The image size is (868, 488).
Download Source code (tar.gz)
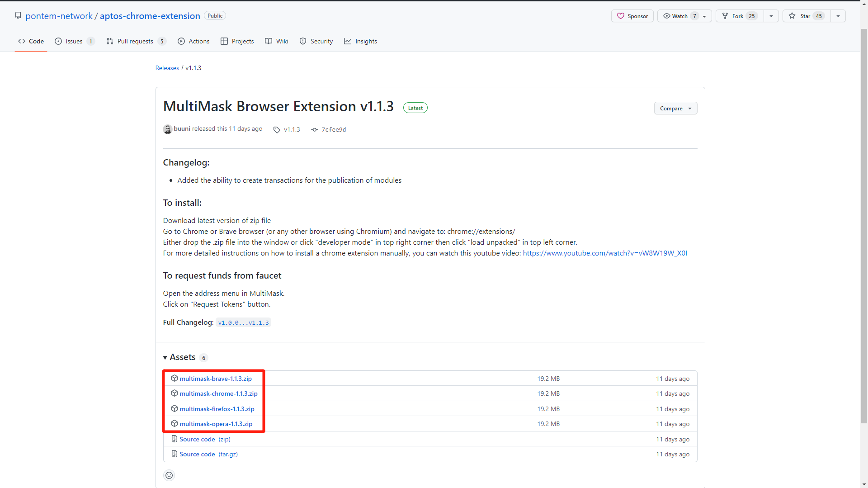tap(208, 454)
